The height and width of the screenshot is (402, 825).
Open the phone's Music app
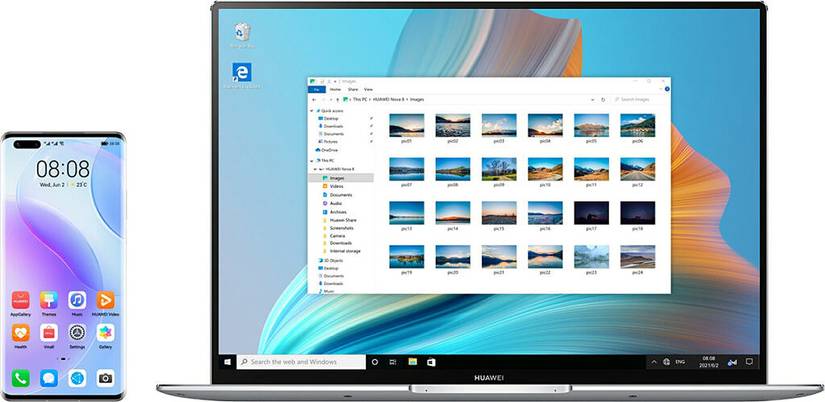[x=77, y=300]
